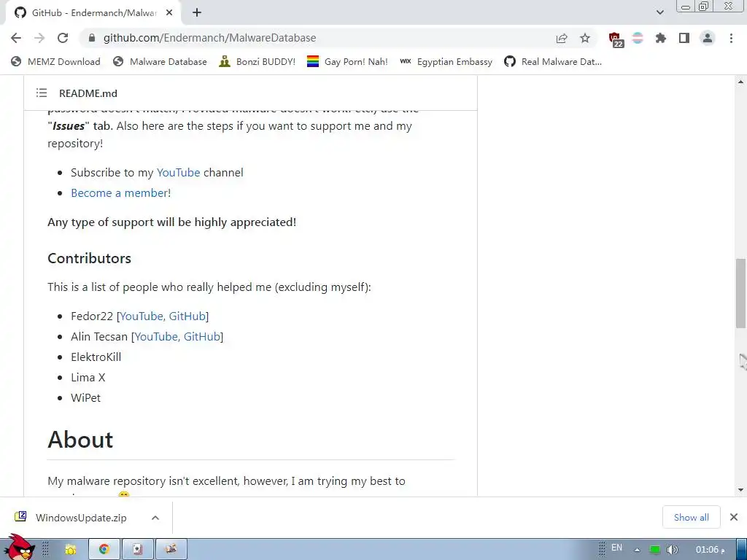Reload the GitHub page
The image size is (747, 560).
click(x=63, y=38)
